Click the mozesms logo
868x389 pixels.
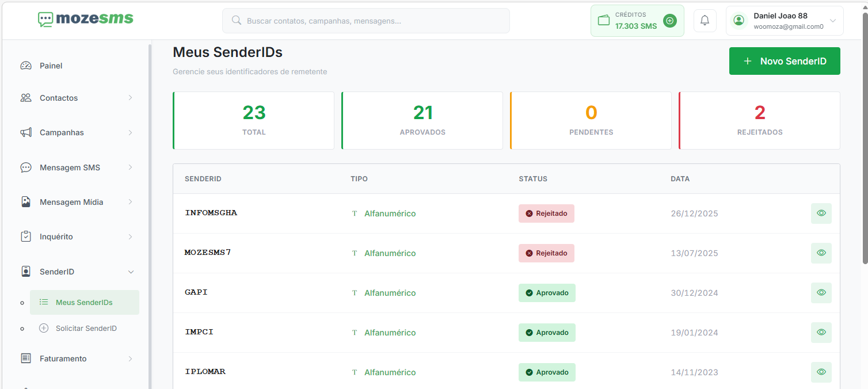point(85,20)
